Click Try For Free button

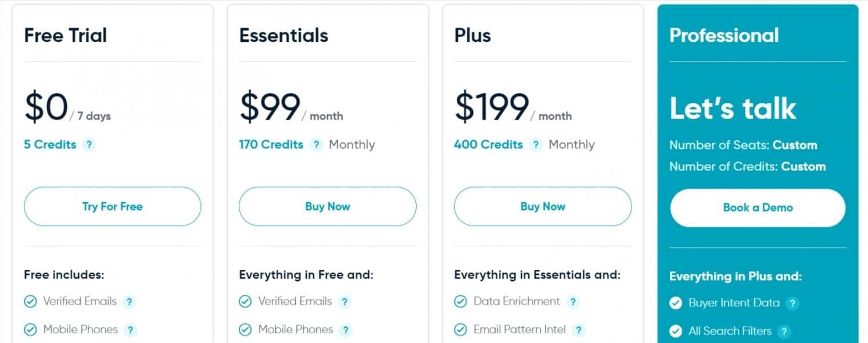click(x=112, y=206)
